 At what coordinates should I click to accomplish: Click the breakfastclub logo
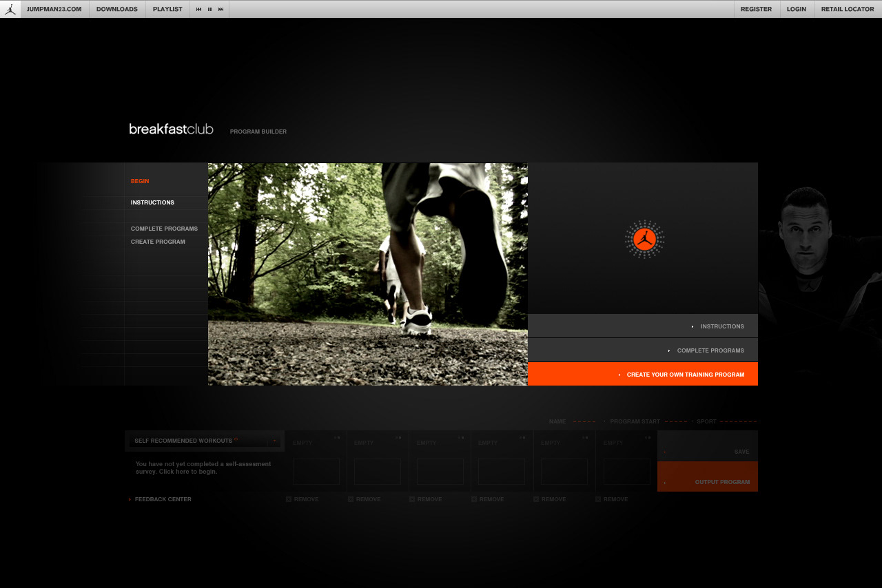coord(171,129)
